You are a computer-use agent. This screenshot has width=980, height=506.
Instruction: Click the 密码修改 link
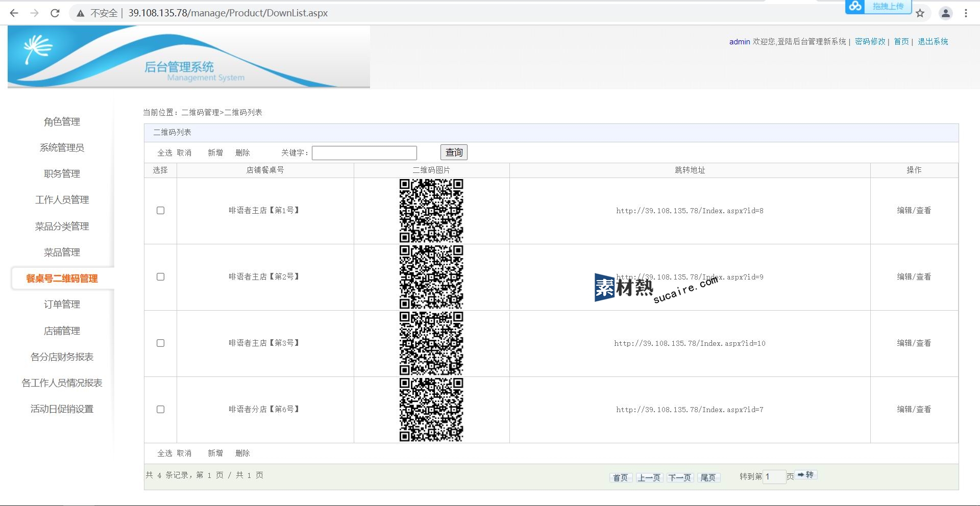(870, 41)
